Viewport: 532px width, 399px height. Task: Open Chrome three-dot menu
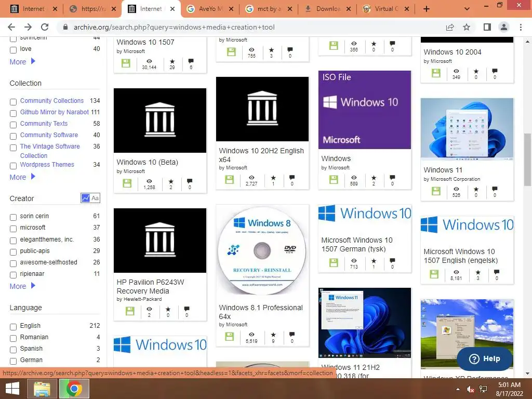pos(521,27)
